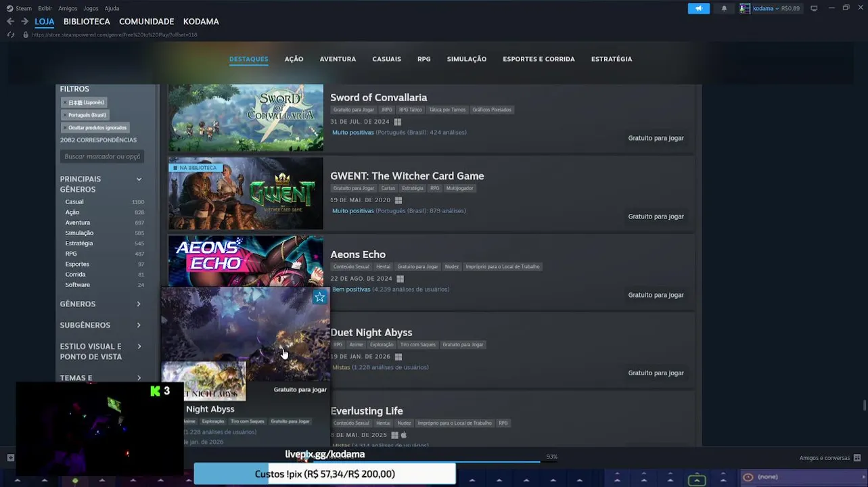
Task: Open the Sword of Convallaria thumbnail
Action: click(246, 118)
